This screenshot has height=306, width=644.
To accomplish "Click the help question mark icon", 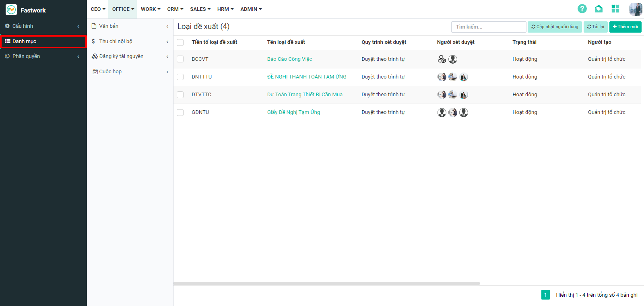I will (582, 9).
